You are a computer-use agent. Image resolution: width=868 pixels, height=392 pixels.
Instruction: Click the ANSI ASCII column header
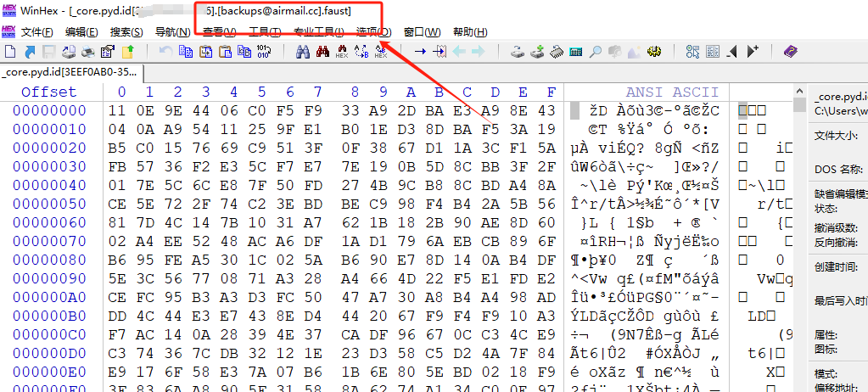[x=672, y=92]
